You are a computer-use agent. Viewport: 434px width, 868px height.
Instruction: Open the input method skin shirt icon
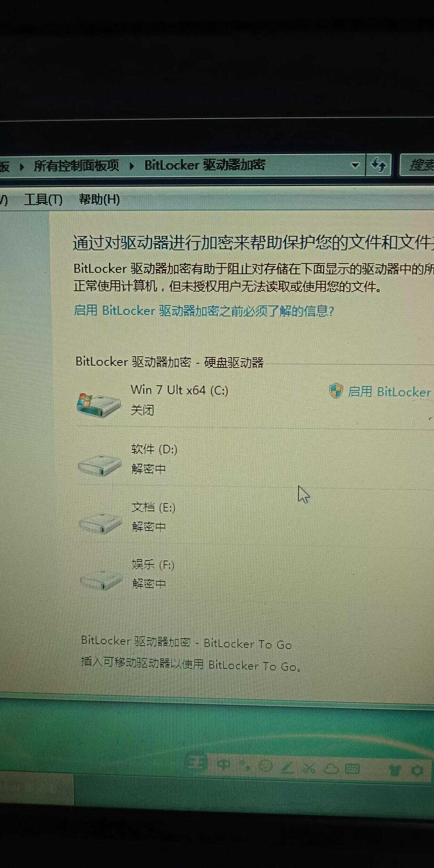click(x=395, y=770)
